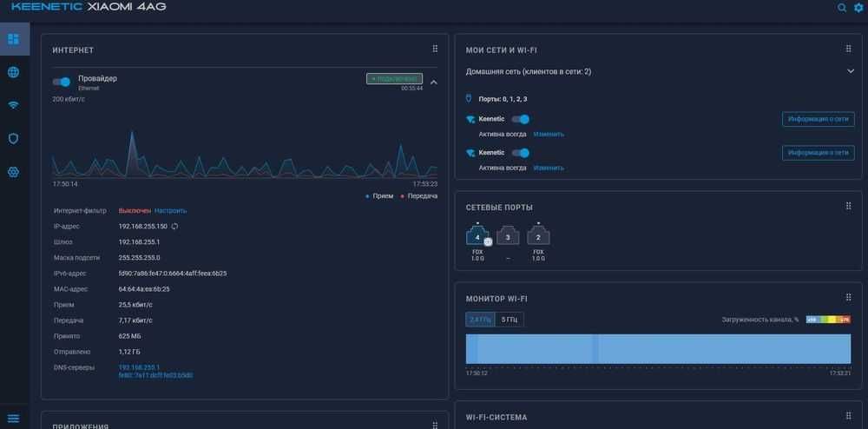Image resolution: width=868 pixels, height=429 pixels.
Task: Open the shield security sidebar section
Action: pos(14,138)
